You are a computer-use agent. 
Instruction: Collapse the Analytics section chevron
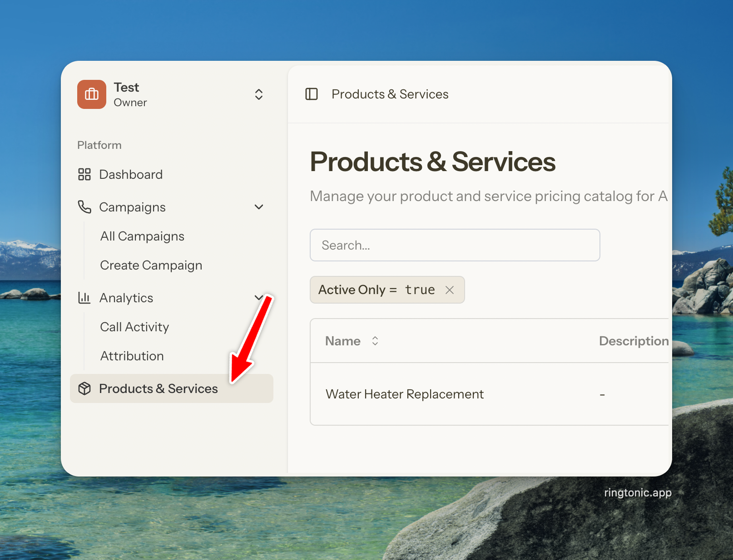(258, 298)
